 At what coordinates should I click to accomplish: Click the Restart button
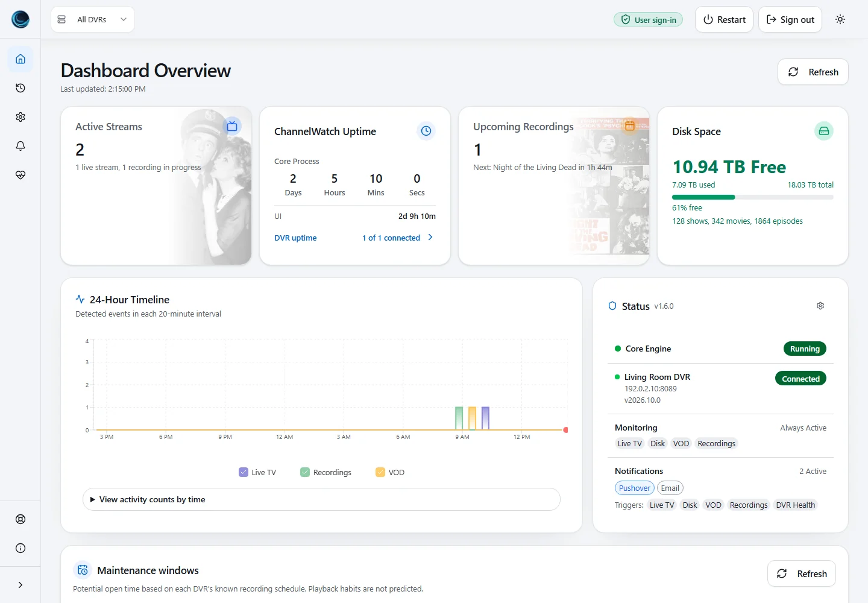pos(724,19)
